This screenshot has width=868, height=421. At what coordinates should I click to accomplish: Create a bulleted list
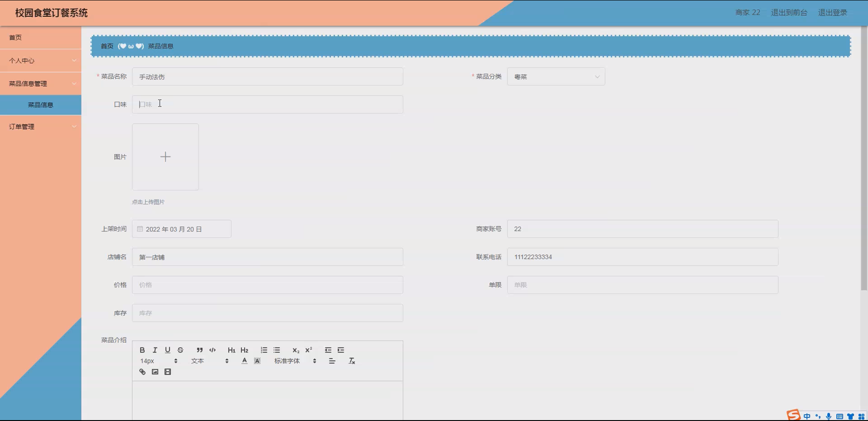coord(277,350)
